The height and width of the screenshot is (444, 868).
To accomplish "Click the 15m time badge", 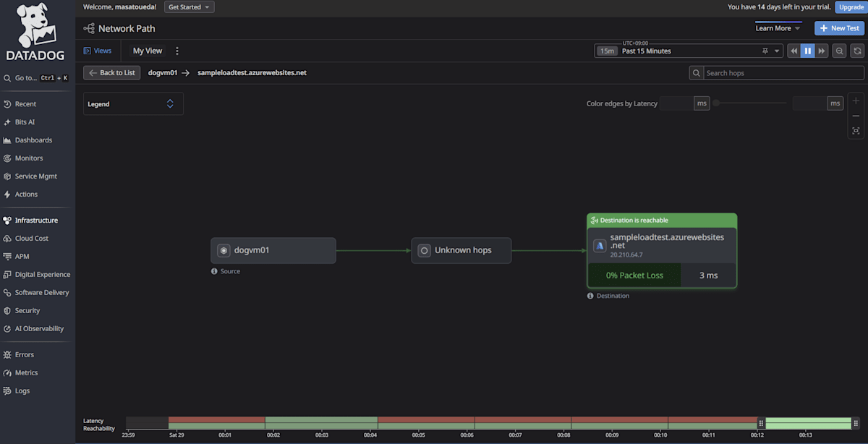I will pos(606,51).
